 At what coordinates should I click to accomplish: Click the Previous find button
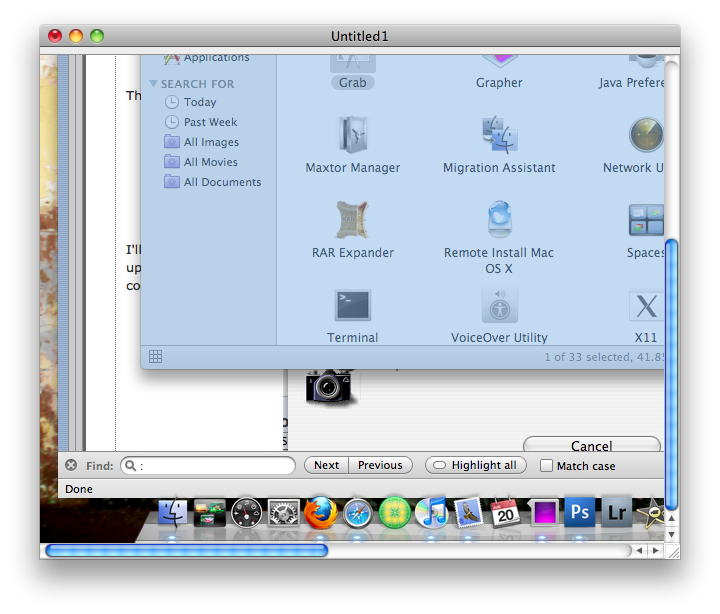coord(380,465)
